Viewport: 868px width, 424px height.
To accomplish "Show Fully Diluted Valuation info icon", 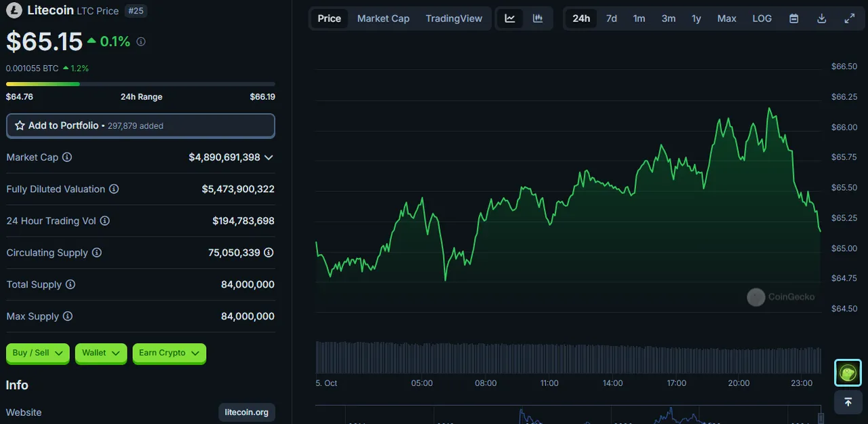I will tap(114, 189).
